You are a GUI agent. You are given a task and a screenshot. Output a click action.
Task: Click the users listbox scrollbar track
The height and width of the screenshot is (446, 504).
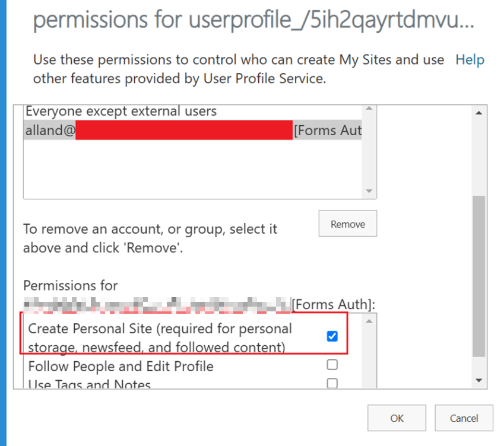tap(369, 149)
